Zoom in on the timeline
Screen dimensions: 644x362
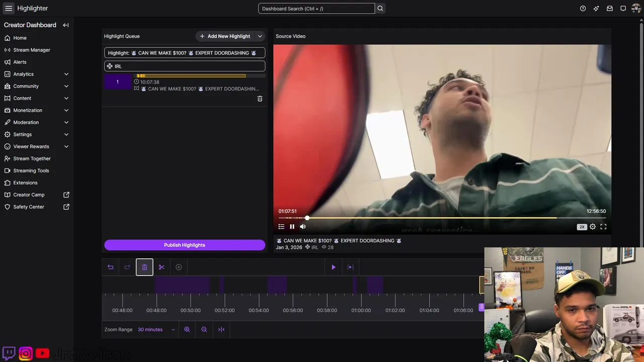[x=187, y=329]
